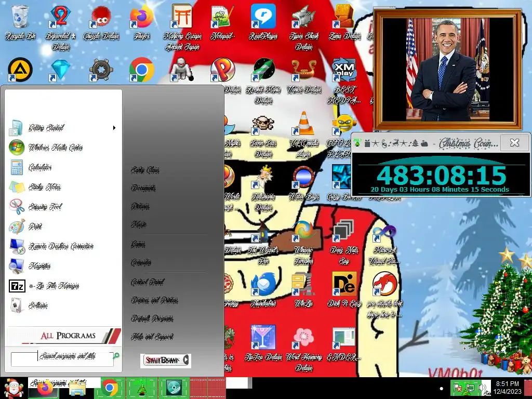Open Remote Desktop Connection entry
This screenshot has width=532, height=399.
pyautogui.click(x=63, y=246)
